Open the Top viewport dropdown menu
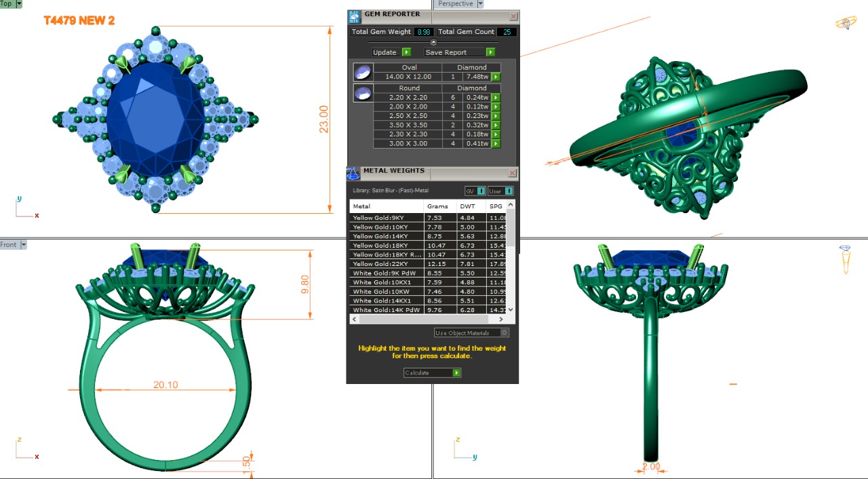This screenshot has width=868, height=479. [18, 4]
